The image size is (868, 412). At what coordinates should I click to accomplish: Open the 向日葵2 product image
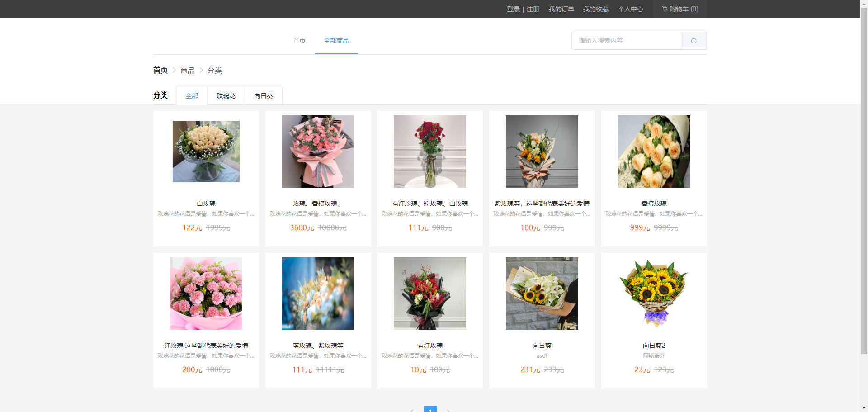pyautogui.click(x=654, y=294)
